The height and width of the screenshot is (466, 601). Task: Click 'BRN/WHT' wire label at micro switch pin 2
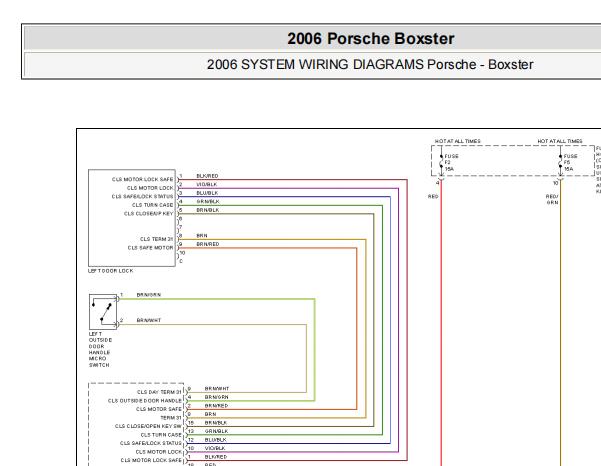[x=149, y=320]
